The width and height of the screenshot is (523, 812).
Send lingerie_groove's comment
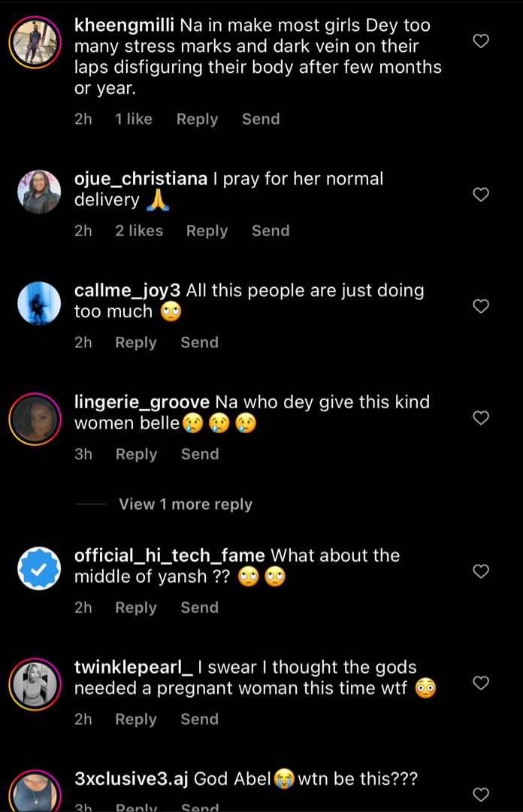coord(200,454)
